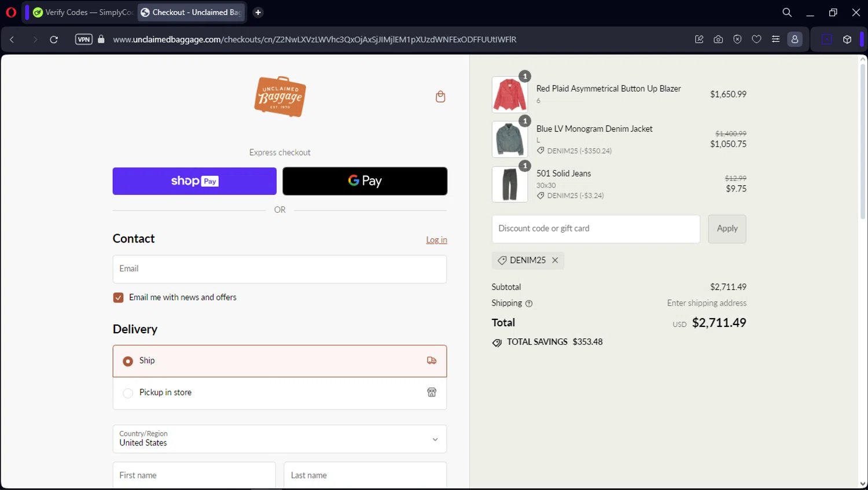Remove the DENIM25 discount code
Viewport: 868px width, 490px height.
(x=555, y=260)
